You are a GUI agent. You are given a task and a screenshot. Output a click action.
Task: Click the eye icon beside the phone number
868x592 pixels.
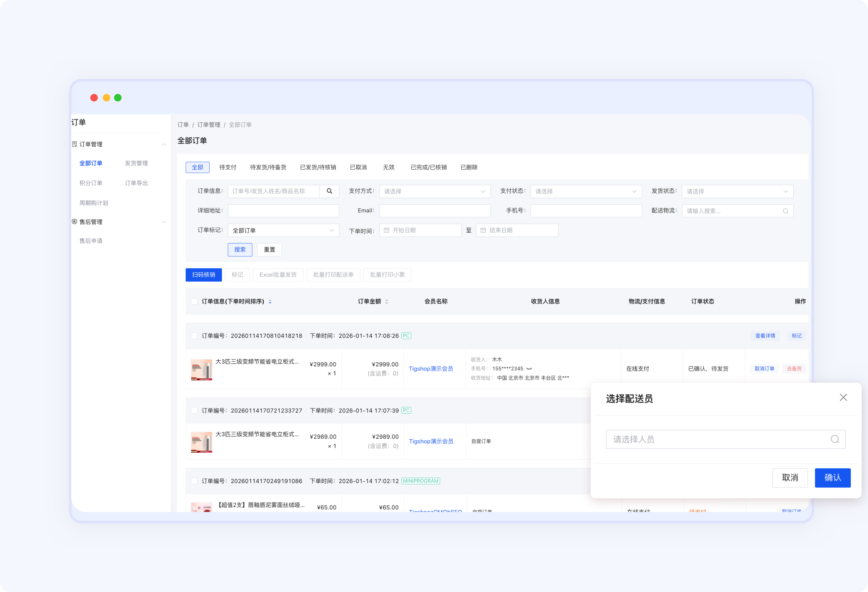point(529,369)
